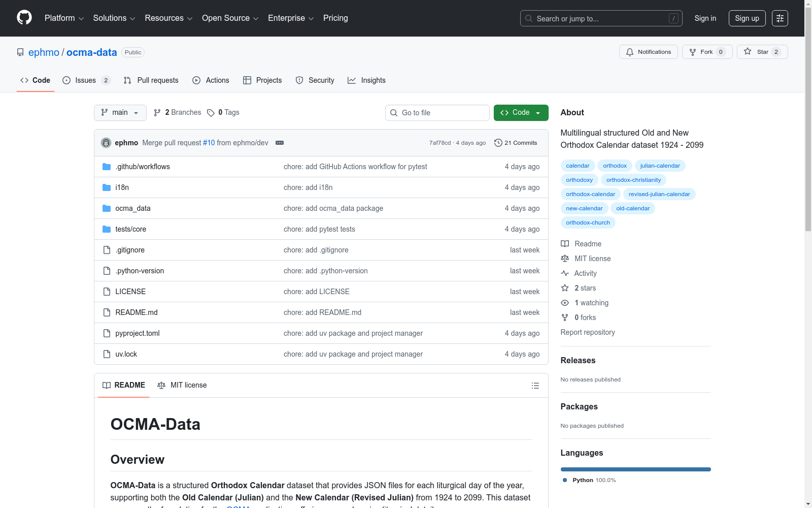
Task: Open the README.md file
Action: click(137, 312)
